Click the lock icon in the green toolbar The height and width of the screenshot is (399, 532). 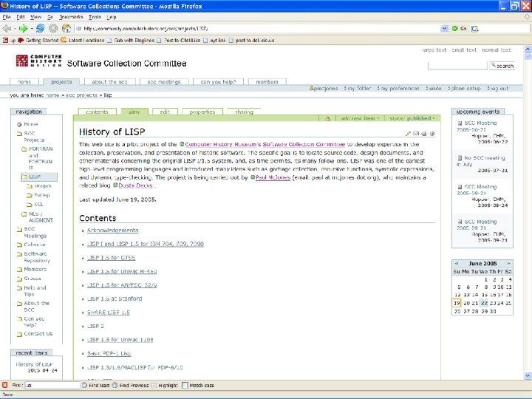(x=327, y=118)
